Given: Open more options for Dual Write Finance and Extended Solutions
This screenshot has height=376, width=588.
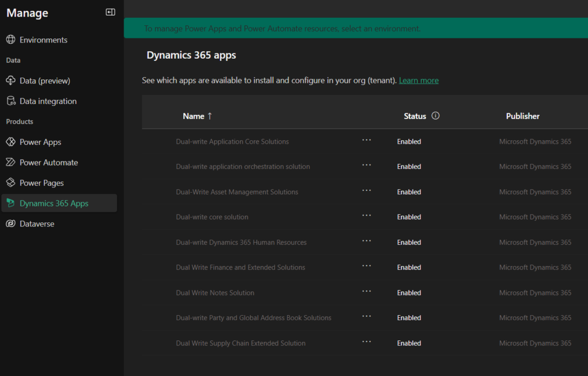Looking at the screenshot, I should pos(366,266).
